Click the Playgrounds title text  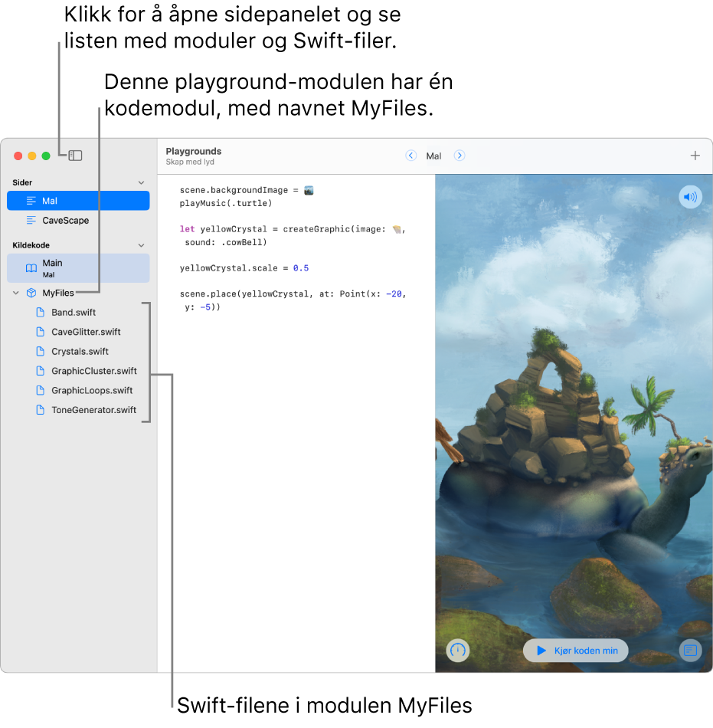[x=194, y=152]
